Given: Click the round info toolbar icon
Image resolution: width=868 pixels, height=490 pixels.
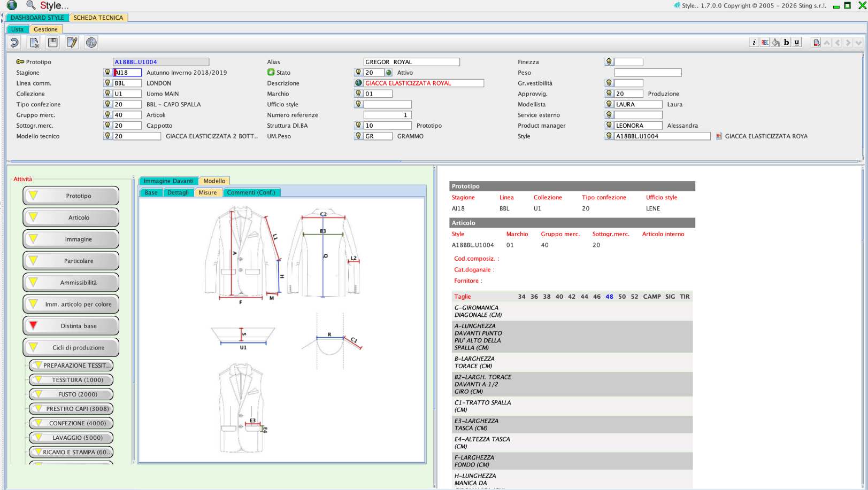Looking at the screenshot, I should tap(91, 43).
